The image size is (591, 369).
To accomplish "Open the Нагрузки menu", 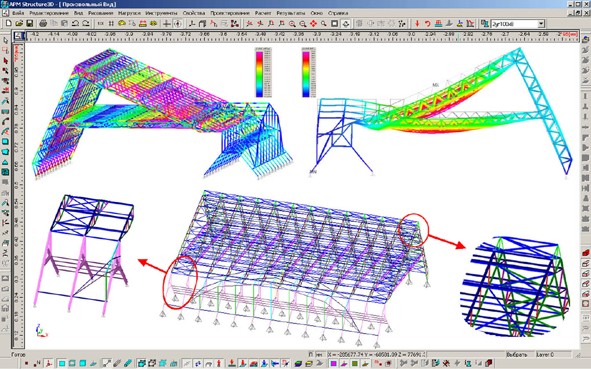I will [x=129, y=13].
